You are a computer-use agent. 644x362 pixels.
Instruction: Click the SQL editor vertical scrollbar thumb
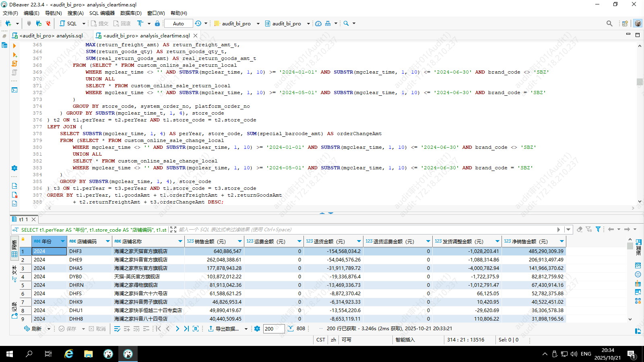tap(640, 82)
